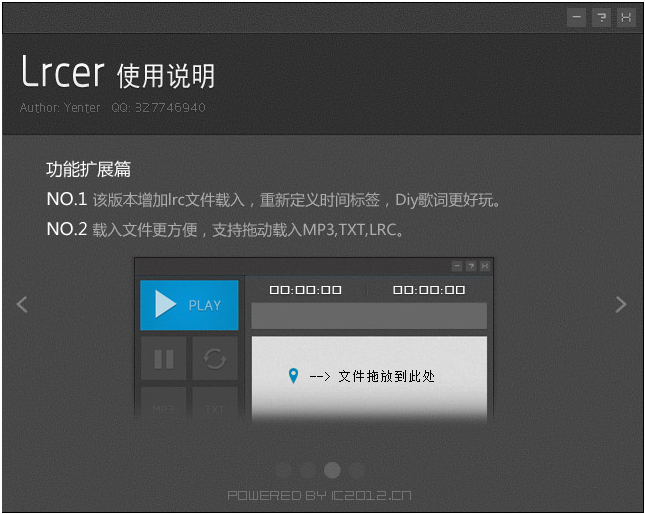Click the NO.1 instruction line

(x=273, y=200)
